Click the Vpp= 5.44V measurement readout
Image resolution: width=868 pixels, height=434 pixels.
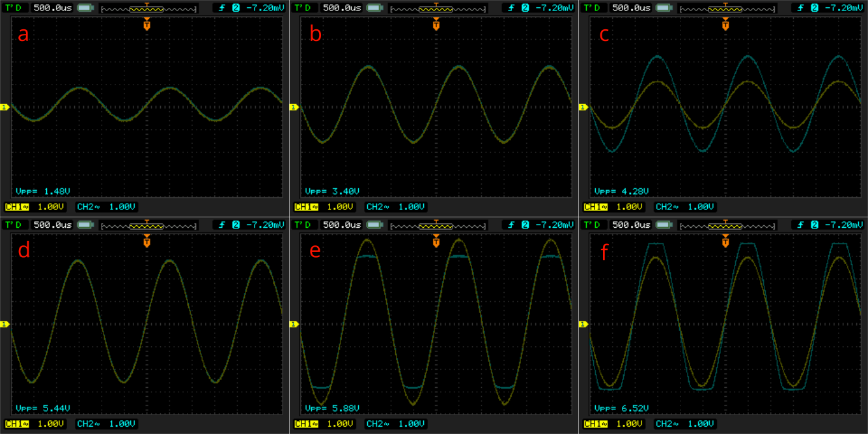[x=43, y=409]
